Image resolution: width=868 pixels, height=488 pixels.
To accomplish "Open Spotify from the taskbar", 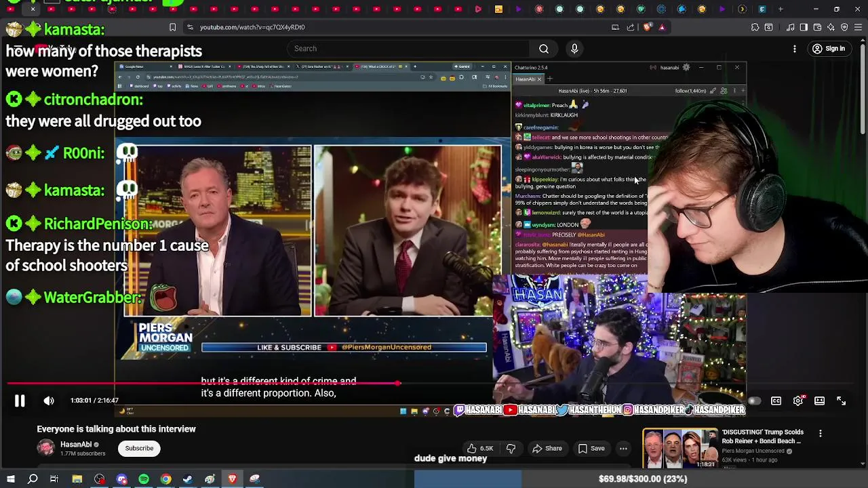I will pyautogui.click(x=144, y=479).
